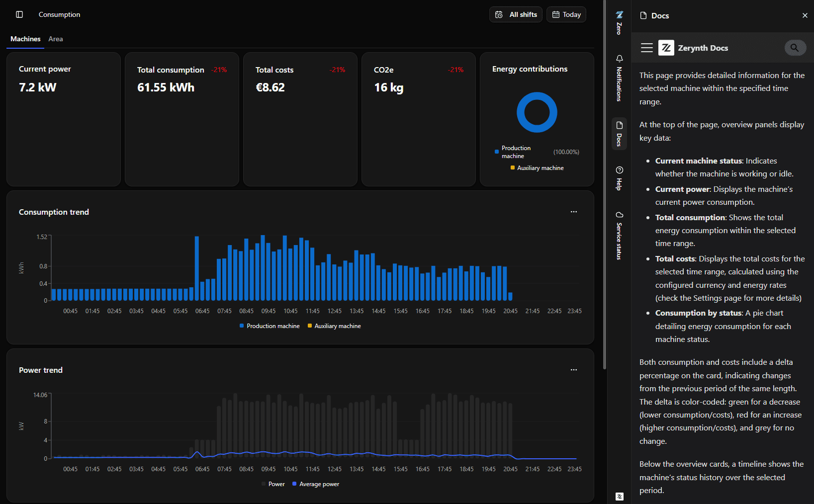Open the Today date range picker

click(566, 14)
